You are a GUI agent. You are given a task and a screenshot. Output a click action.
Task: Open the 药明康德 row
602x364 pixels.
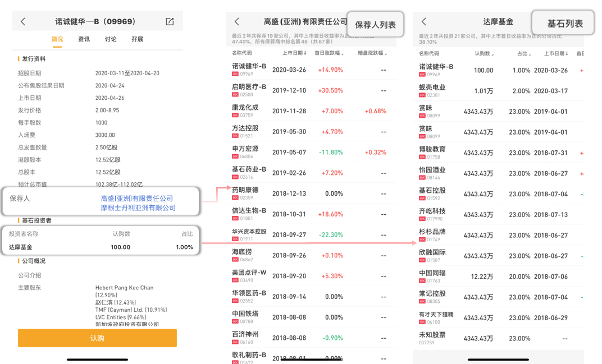(x=311, y=193)
